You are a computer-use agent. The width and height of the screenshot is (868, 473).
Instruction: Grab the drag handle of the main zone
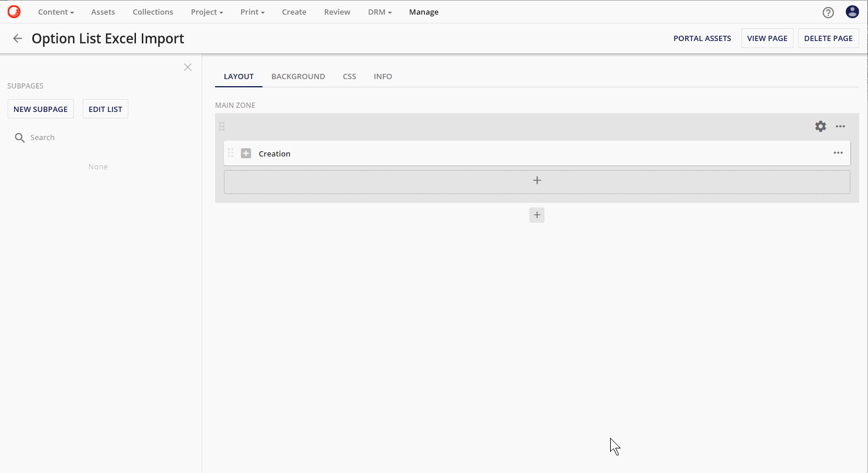222,126
